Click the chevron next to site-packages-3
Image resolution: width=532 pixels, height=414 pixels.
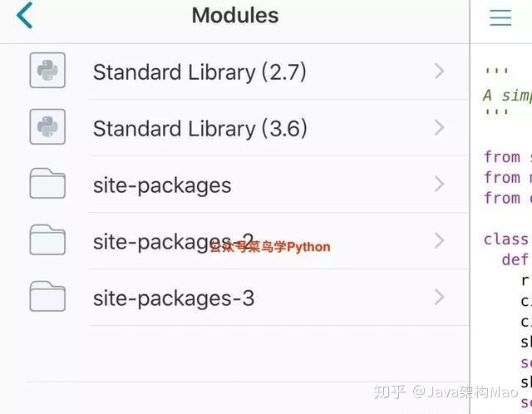click(x=440, y=298)
